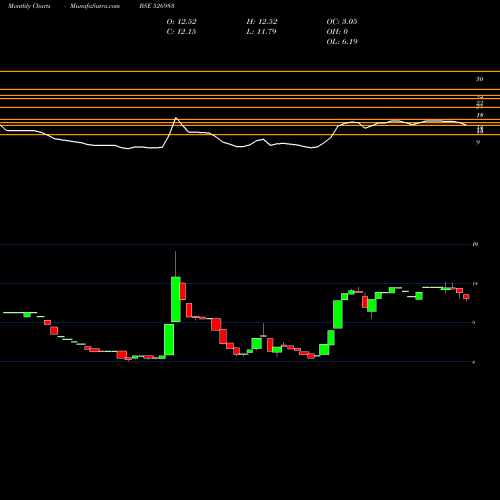Select the high value 'H: 12.52'

262,22
